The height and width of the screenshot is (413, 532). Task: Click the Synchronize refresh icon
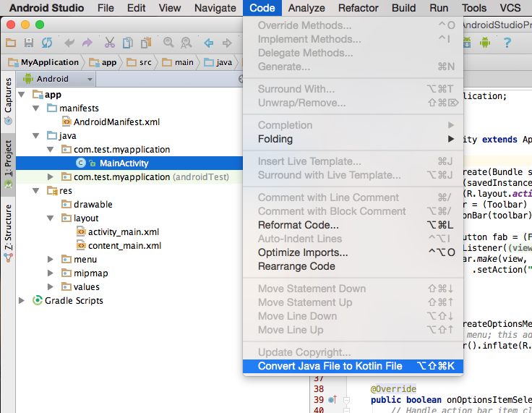[47, 43]
